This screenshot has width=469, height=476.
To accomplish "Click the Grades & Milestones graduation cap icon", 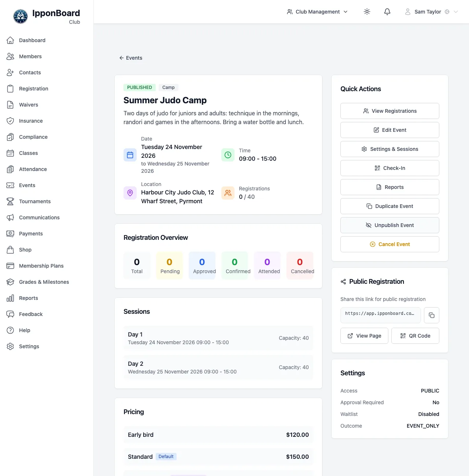I will (10, 282).
